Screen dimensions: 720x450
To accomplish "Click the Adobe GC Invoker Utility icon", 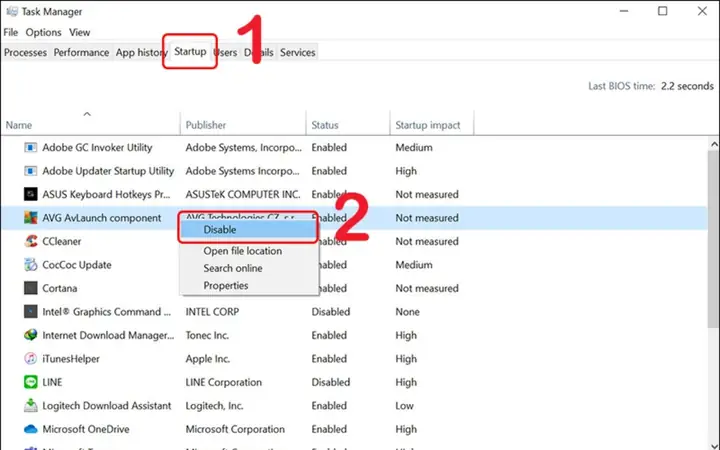I will tap(30, 147).
